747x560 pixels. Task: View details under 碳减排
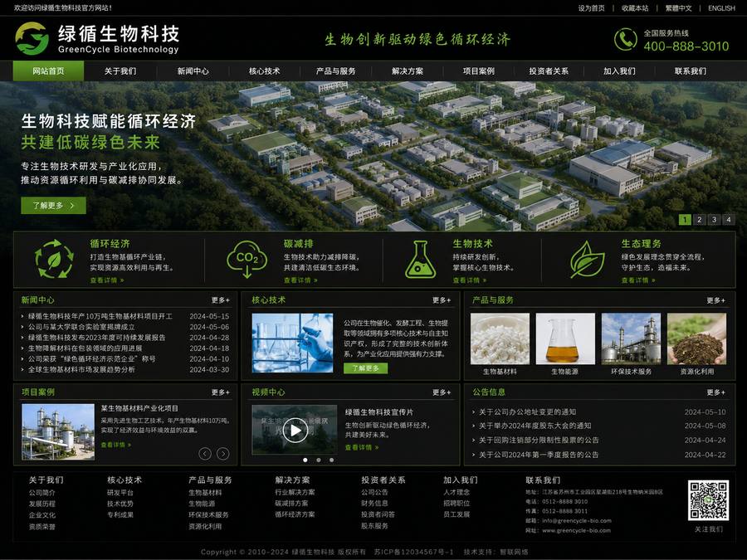pyautogui.click(x=300, y=280)
